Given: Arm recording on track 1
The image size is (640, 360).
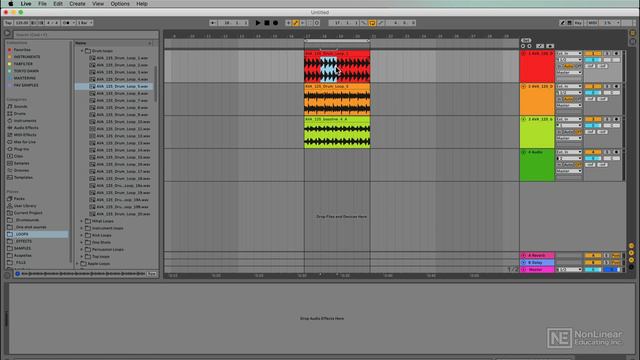Looking at the screenshot, I should (616, 53).
